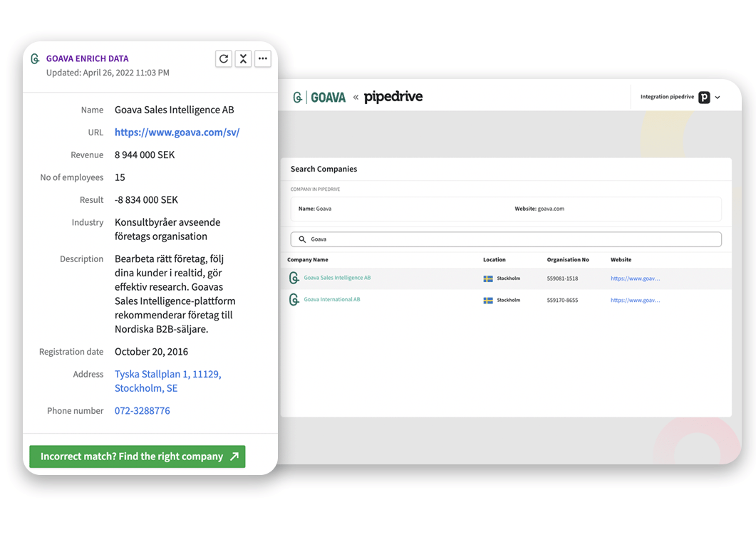The width and height of the screenshot is (756, 547).
Task: Refresh the Goava Enrich Data panel
Action: click(224, 59)
